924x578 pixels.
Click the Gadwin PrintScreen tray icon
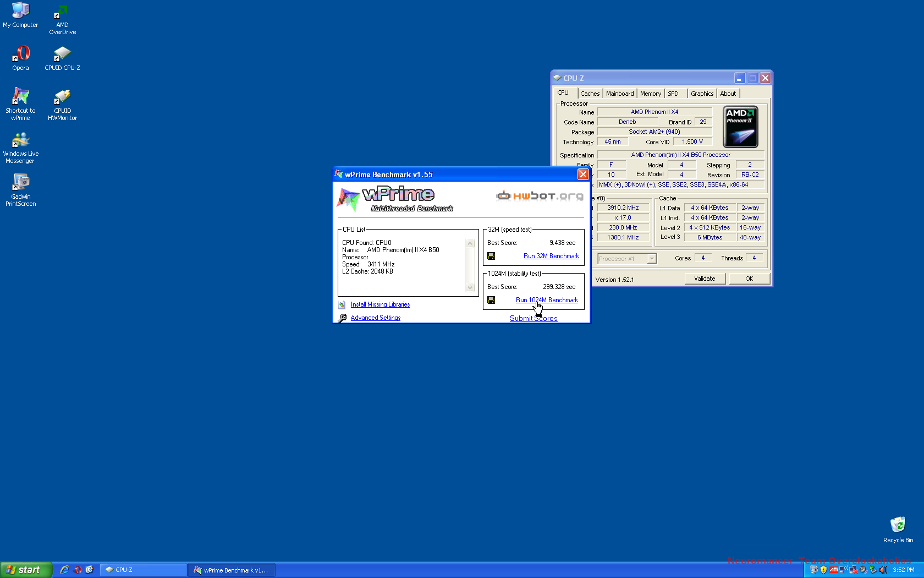[x=814, y=570]
